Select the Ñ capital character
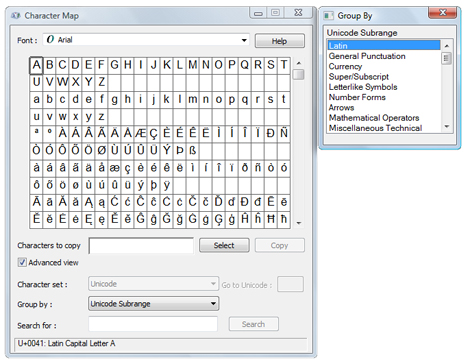The height and width of the screenshot is (364, 470). pyautogui.click(x=284, y=133)
